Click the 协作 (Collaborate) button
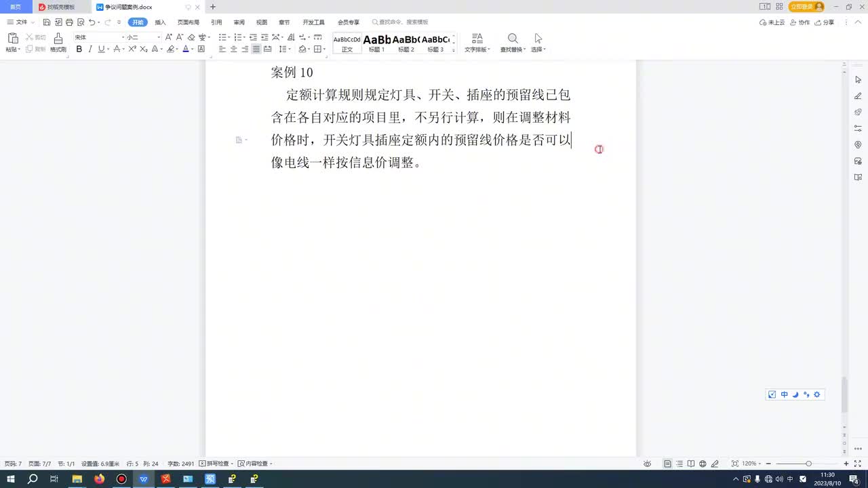 [x=800, y=22]
